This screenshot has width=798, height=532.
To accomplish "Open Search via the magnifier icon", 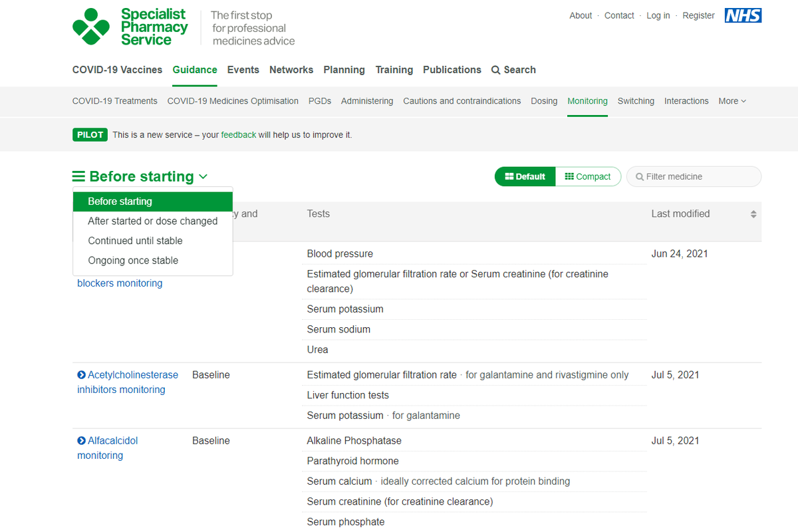I will click(x=495, y=70).
